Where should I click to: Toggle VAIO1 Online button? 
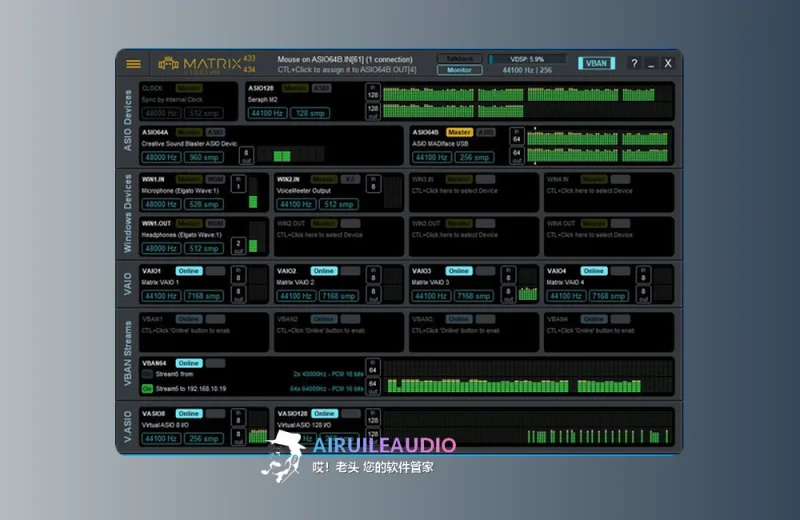(x=189, y=271)
